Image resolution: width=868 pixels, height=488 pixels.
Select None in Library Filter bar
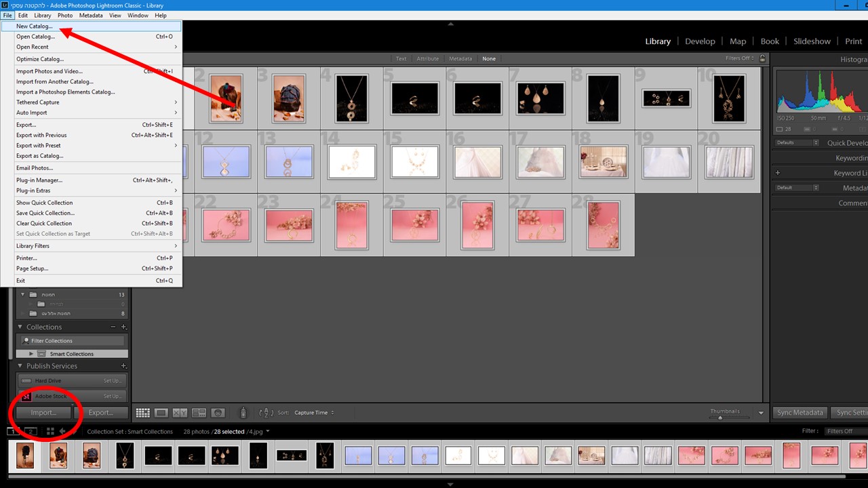click(x=489, y=59)
